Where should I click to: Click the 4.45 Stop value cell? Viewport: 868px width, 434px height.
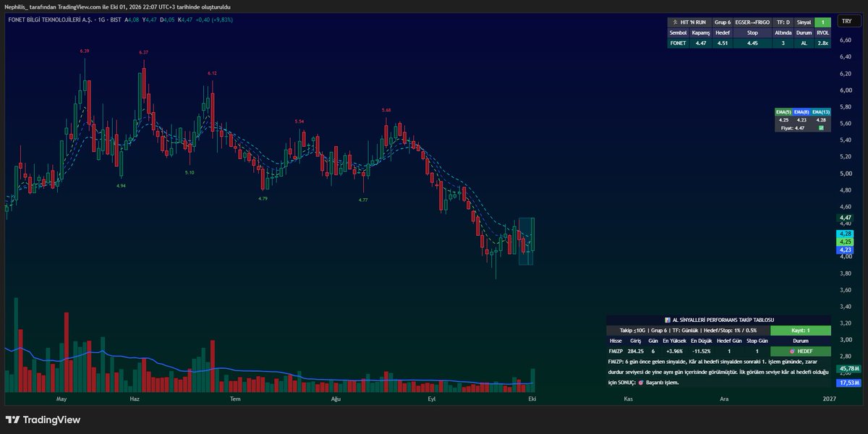pos(752,43)
